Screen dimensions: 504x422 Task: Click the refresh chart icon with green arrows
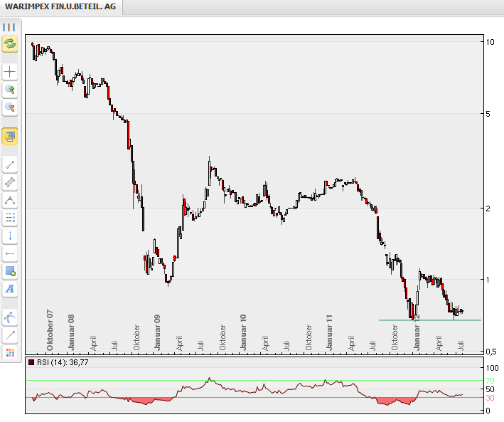click(10, 43)
